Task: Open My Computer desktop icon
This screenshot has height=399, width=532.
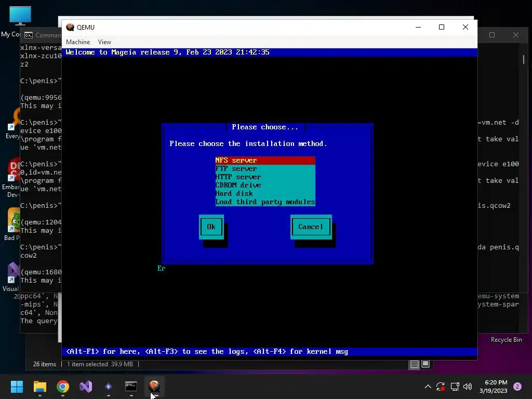Action: [x=20, y=16]
